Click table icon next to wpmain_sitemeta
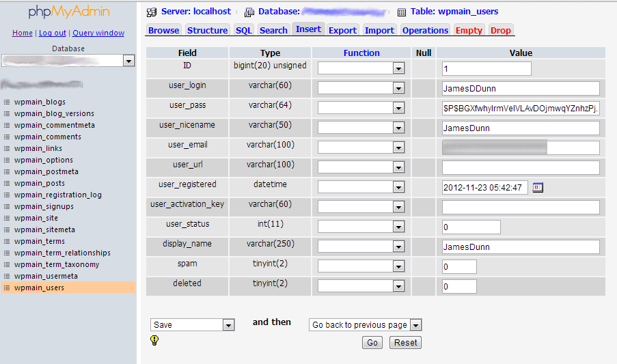 7,229
